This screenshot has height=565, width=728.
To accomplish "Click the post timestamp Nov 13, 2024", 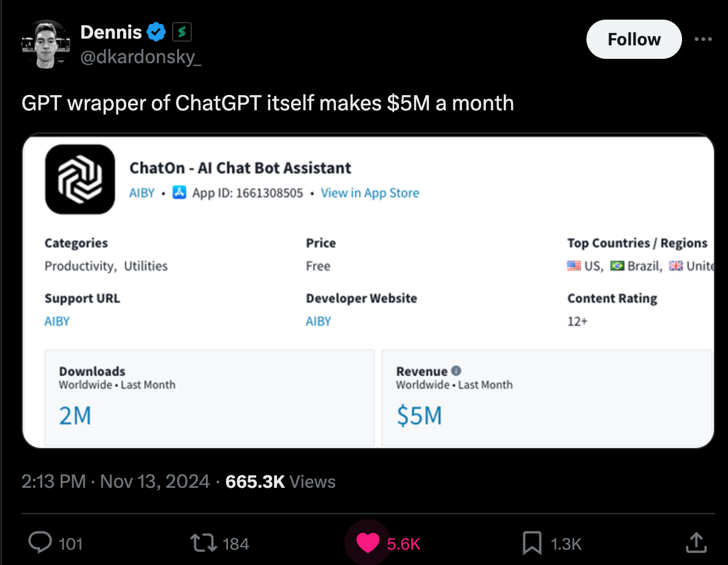I will pos(116,482).
